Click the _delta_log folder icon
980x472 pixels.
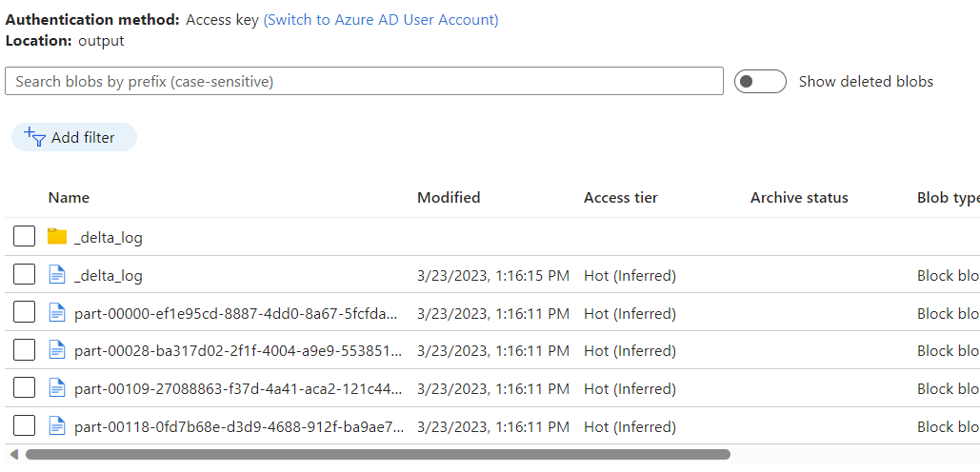pos(57,237)
